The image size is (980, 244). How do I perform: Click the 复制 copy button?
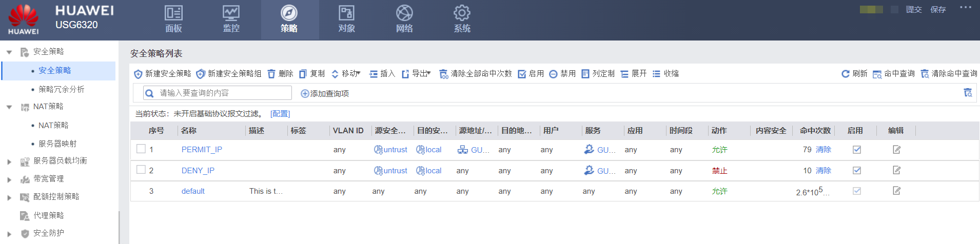312,74
